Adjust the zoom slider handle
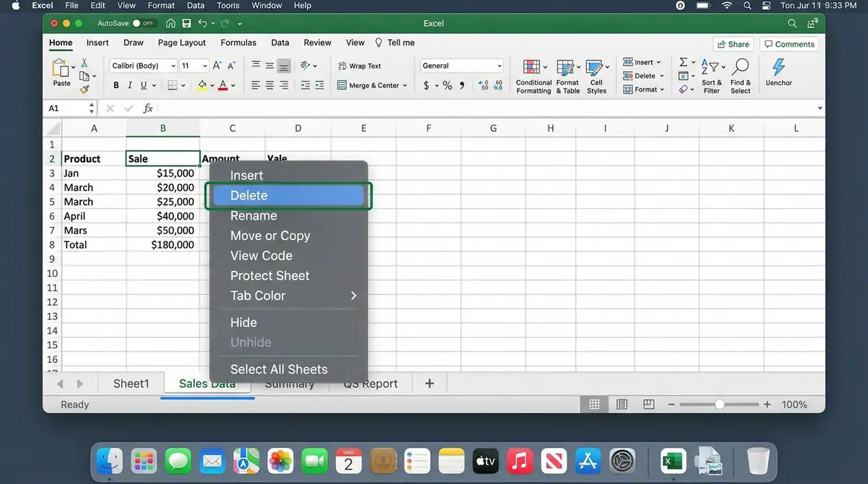The width and height of the screenshot is (868, 484). click(x=719, y=405)
